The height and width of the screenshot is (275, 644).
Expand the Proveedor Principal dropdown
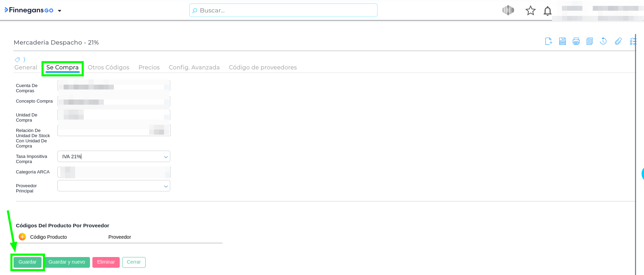166,186
